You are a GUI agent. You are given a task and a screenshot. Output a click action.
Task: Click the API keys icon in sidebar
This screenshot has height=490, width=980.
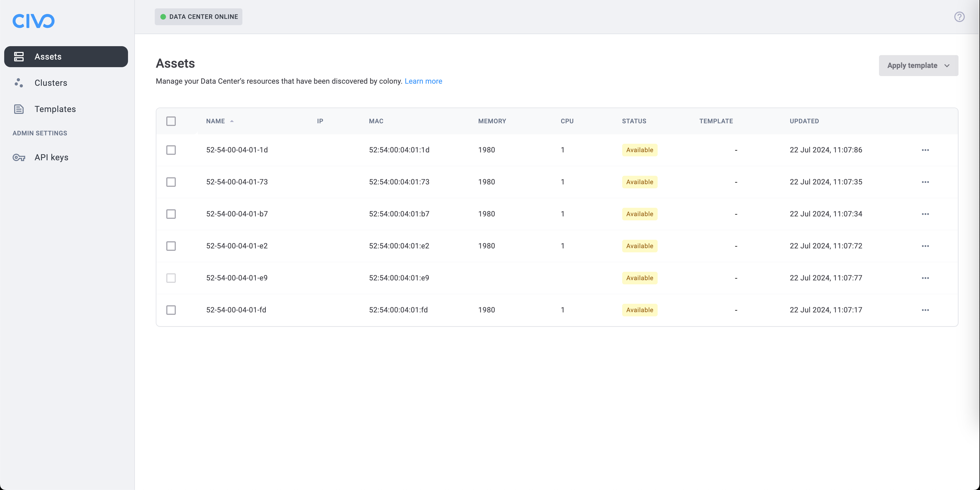pyautogui.click(x=19, y=157)
